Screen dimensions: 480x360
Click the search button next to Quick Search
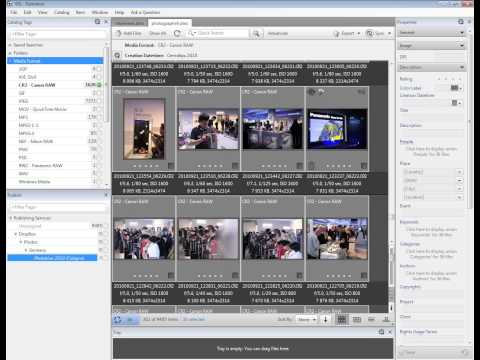tap(256, 33)
